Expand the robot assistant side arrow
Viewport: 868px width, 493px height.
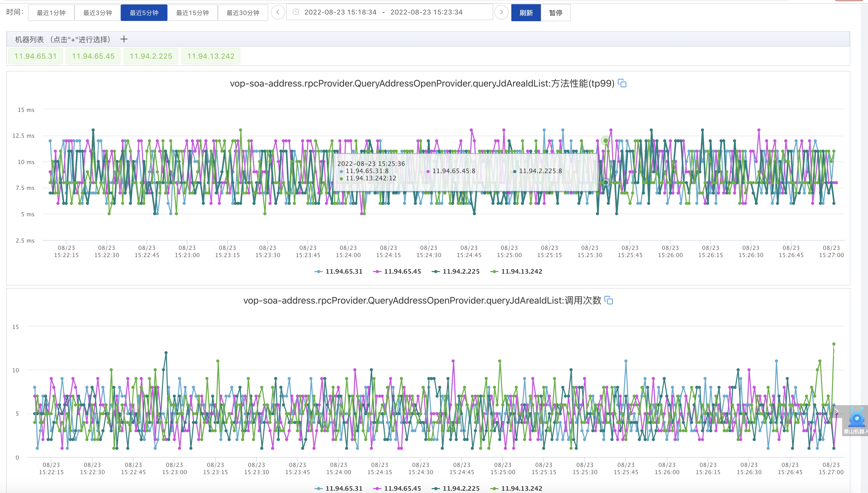tap(836, 412)
